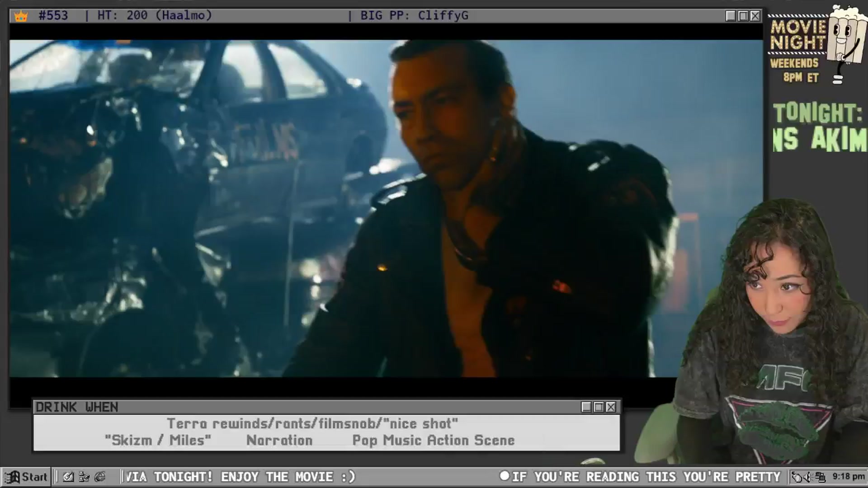Click the 9:18 pm taskbar clock

pyautogui.click(x=848, y=477)
